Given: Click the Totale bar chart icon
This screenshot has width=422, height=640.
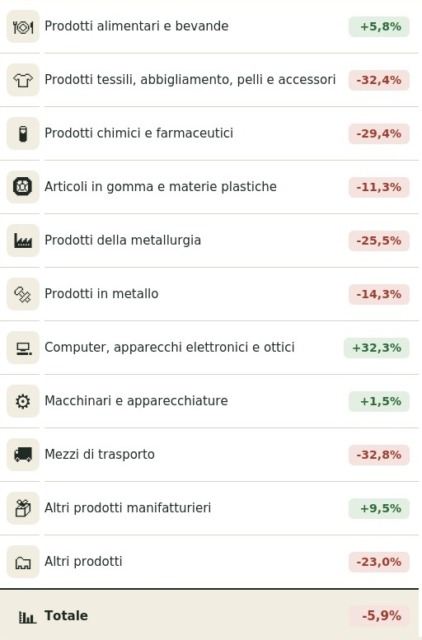Looking at the screenshot, I should click(27, 617).
